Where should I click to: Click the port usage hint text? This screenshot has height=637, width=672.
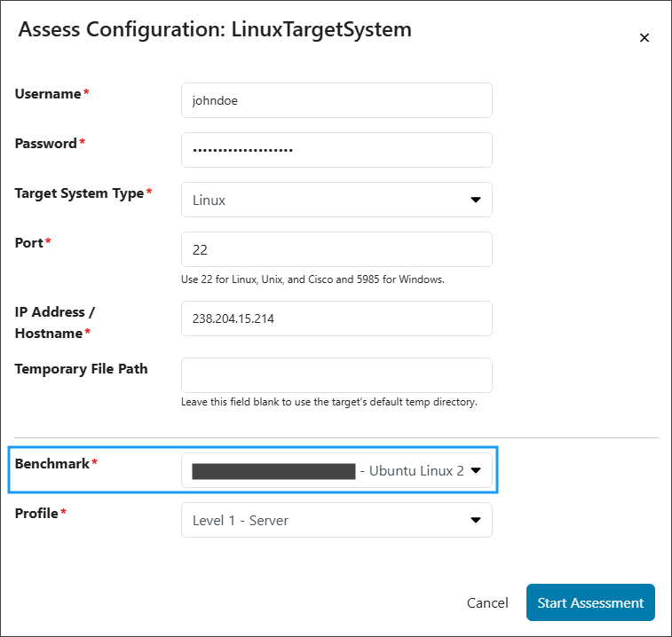312,279
